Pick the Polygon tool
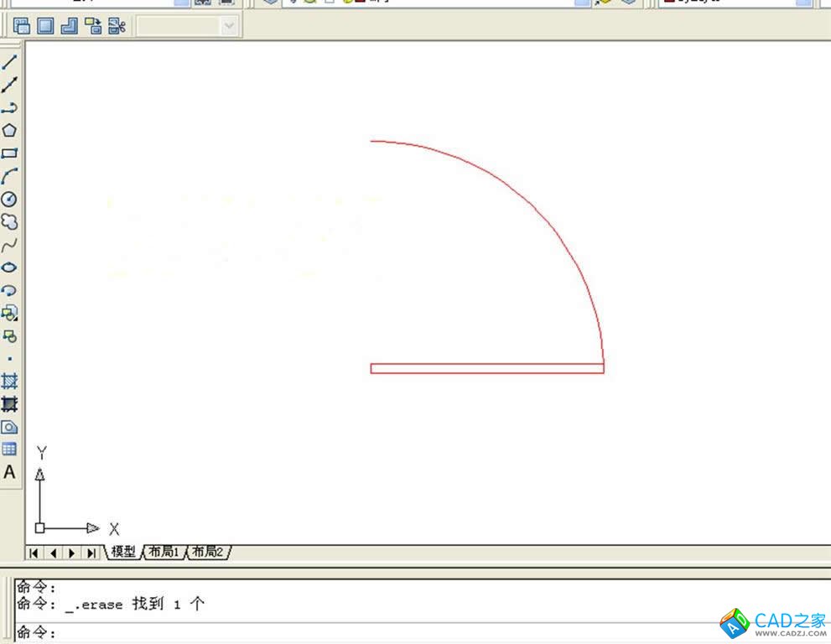This screenshot has width=831, height=644. tap(9, 131)
